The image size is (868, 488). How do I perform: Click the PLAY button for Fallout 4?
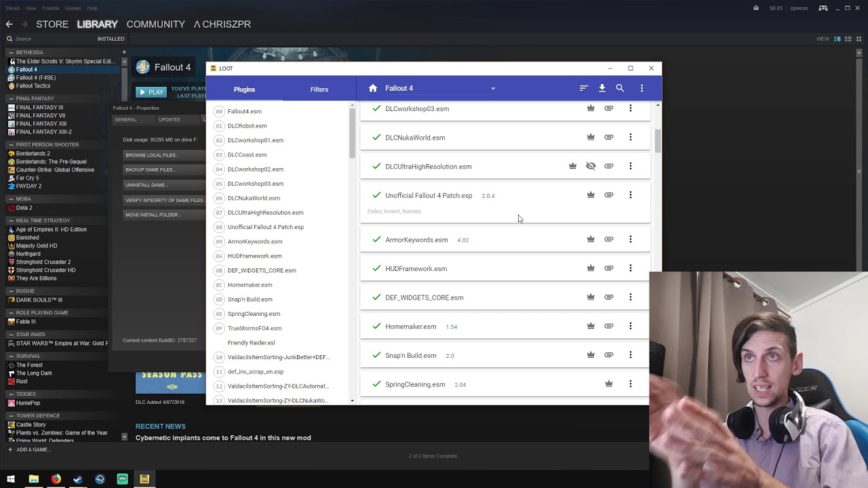(x=151, y=92)
